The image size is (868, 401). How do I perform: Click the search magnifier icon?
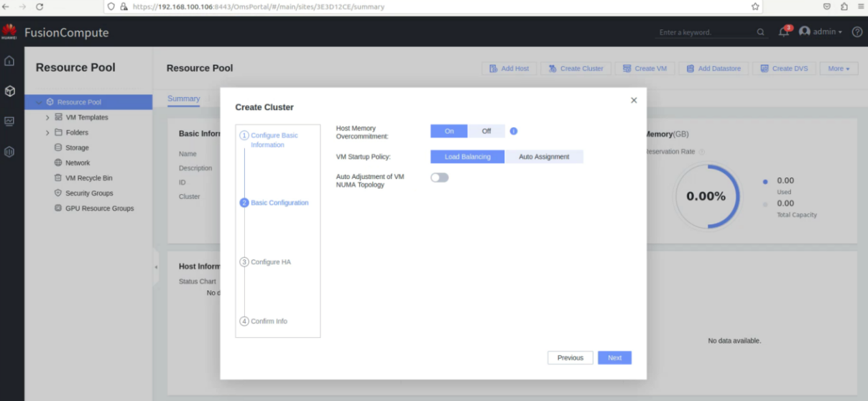761,32
